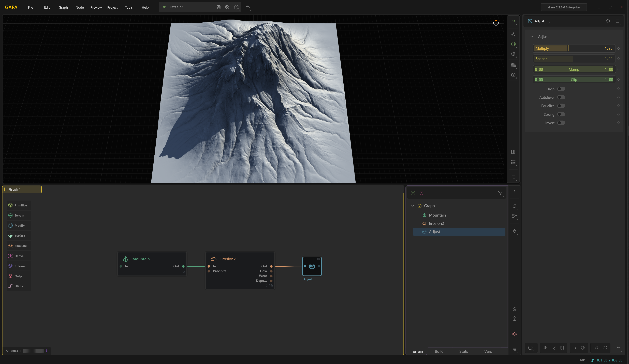Switch to the Build tab

[439, 351]
